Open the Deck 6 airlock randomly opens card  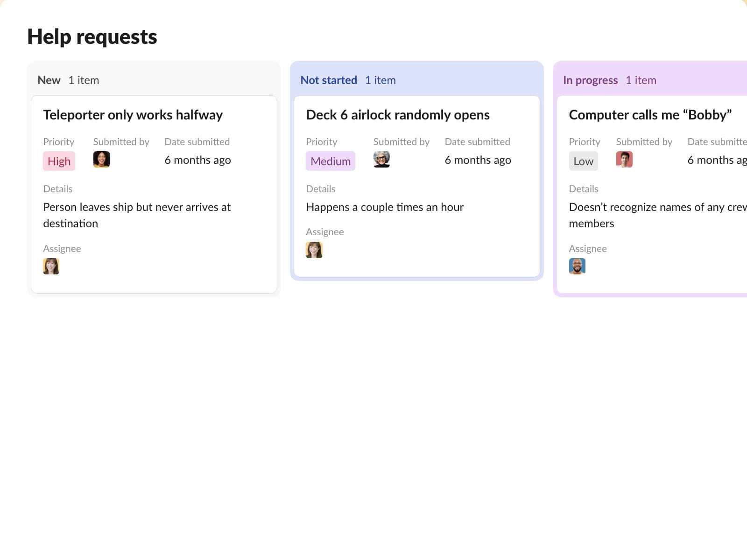point(398,115)
